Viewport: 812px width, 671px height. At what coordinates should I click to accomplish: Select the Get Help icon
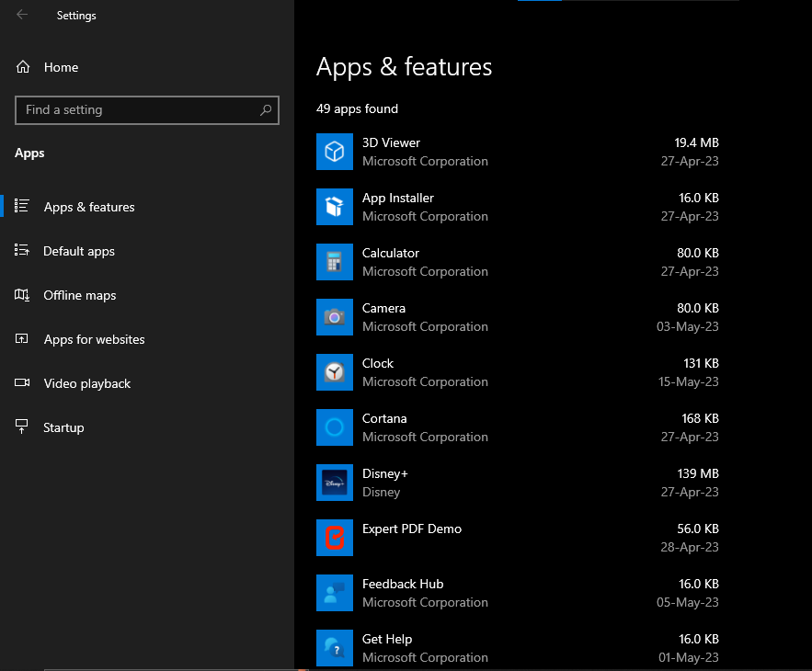coord(335,648)
